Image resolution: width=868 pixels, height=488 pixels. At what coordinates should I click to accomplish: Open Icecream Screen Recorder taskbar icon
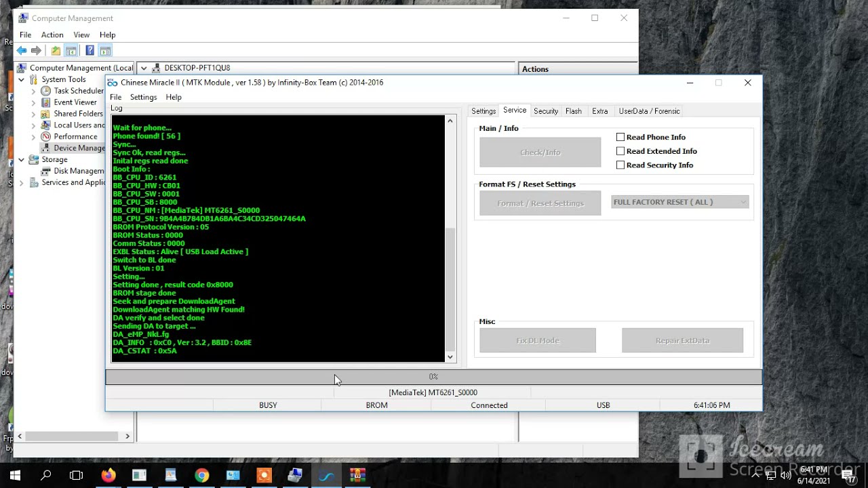coord(264,475)
